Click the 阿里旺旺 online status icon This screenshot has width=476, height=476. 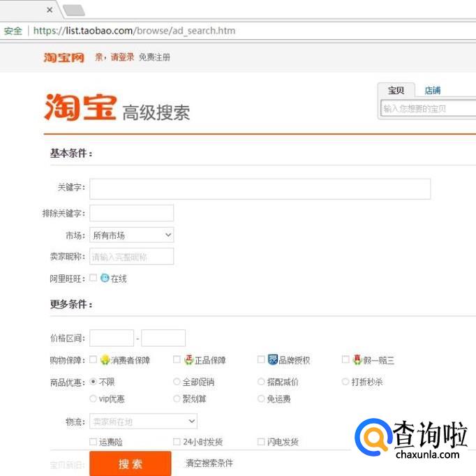pos(105,278)
